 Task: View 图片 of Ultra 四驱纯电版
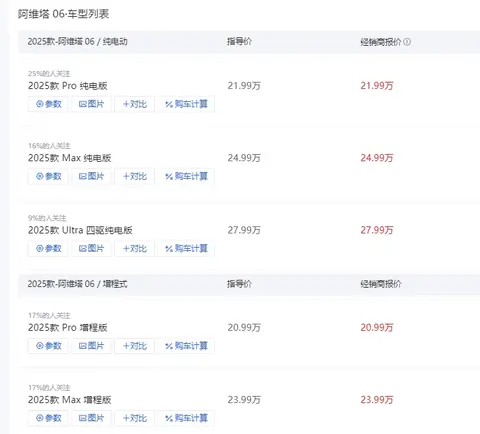pyautogui.click(x=91, y=249)
